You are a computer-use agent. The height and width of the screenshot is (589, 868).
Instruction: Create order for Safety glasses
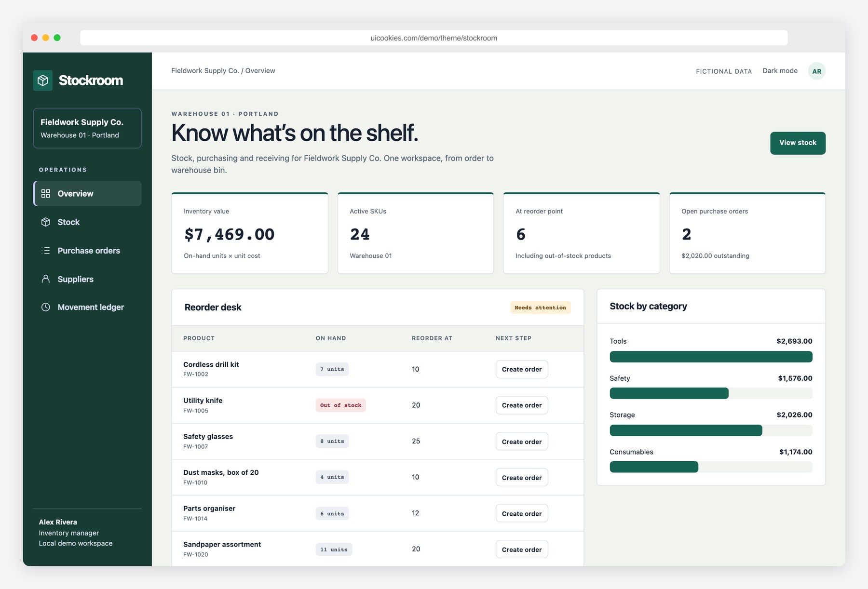click(x=522, y=442)
